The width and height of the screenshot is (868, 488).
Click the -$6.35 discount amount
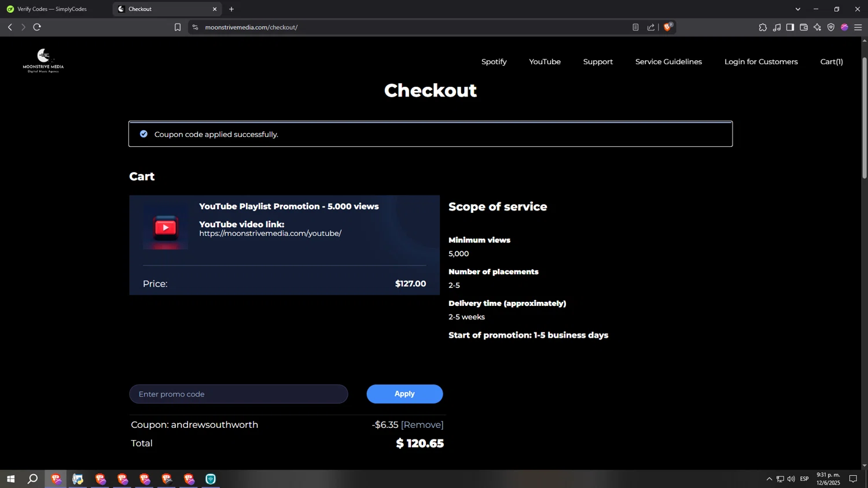pyautogui.click(x=385, y=425)
